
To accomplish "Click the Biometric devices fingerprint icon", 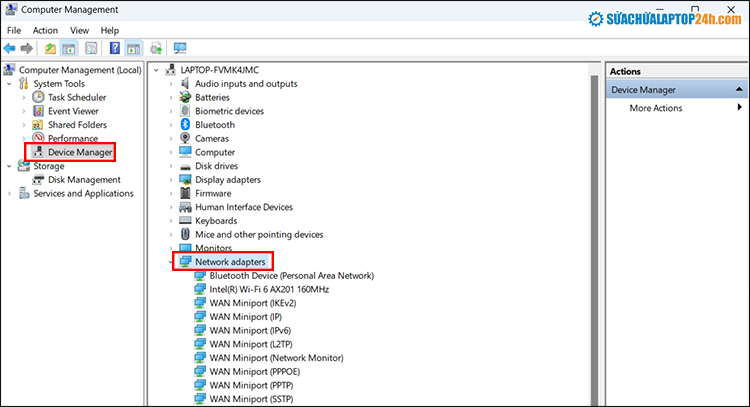I will (x=185, y=111).
